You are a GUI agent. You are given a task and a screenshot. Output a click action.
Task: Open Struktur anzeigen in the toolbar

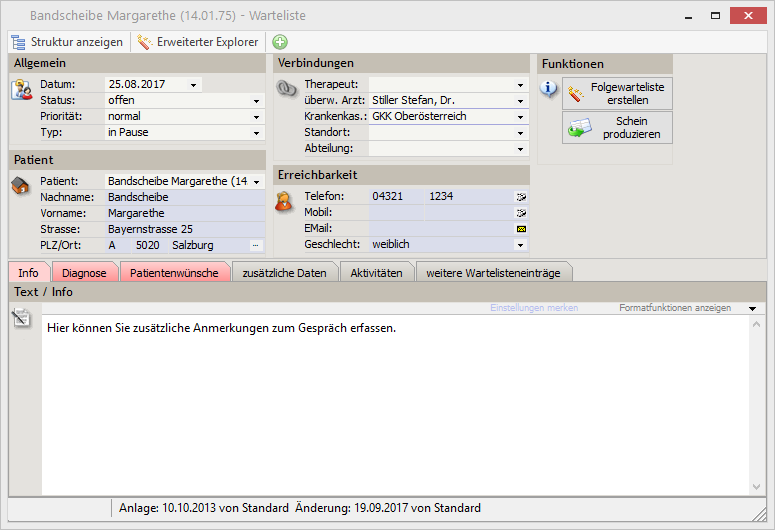tap(67, 42)
